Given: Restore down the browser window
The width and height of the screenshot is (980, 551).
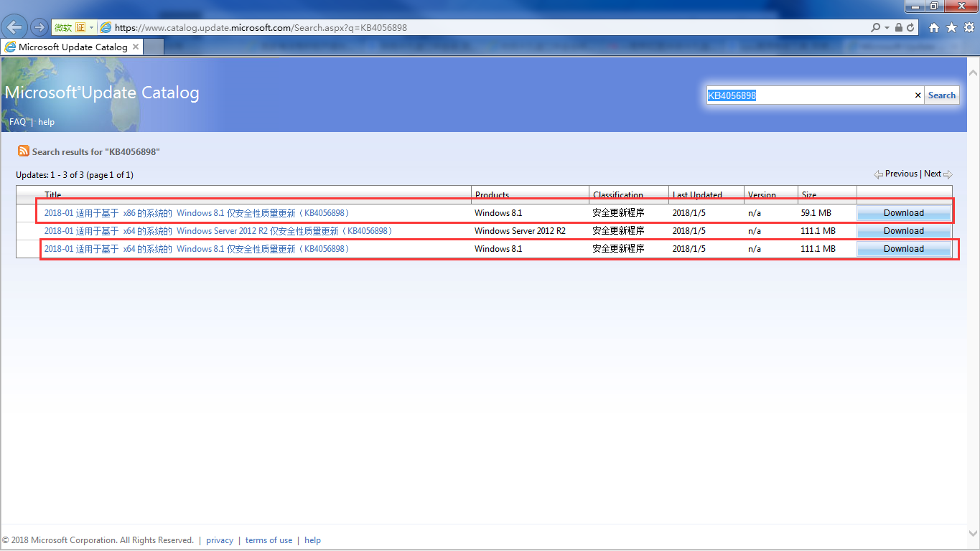Looking at the screenshot, I should 933,6.
